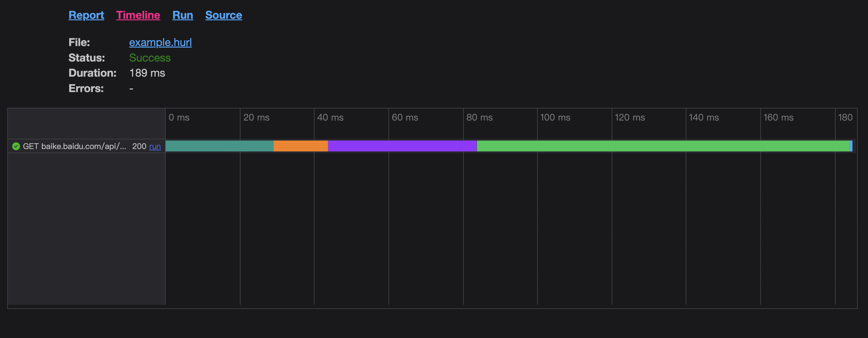Click the purple segment of the timing bar

tap(402, 146)
